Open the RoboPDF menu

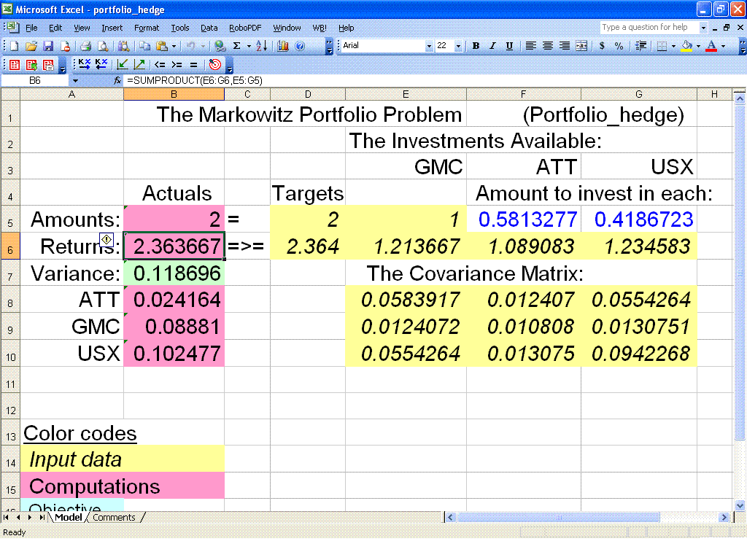pyautogui.click(x=245, y=28)
